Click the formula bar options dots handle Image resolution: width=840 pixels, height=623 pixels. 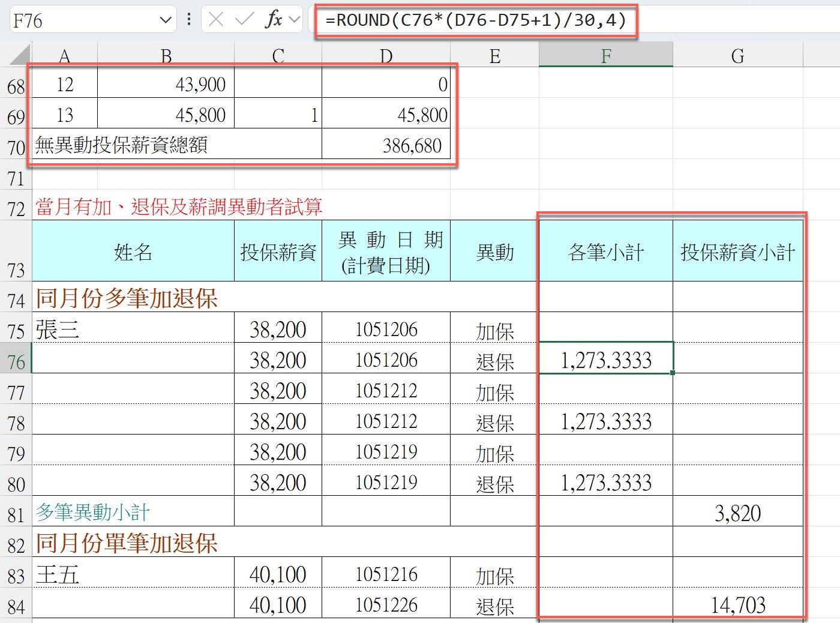[x=189, y=20]
